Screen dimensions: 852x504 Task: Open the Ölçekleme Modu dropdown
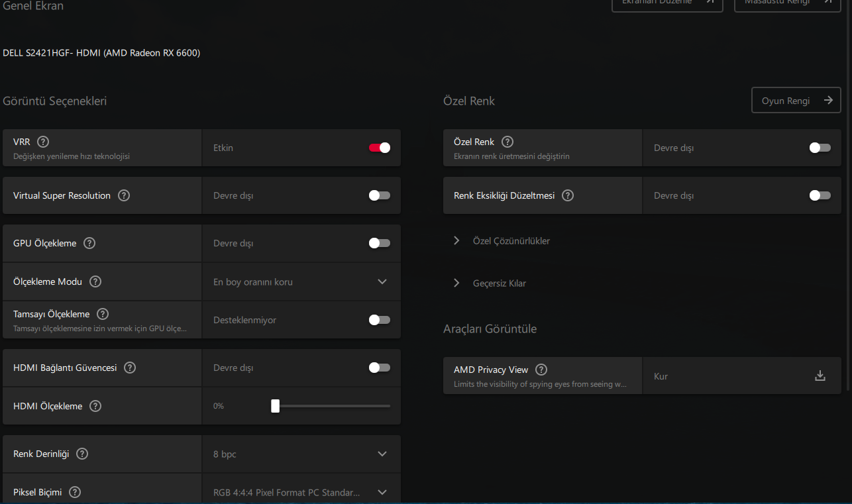point(382,281)
